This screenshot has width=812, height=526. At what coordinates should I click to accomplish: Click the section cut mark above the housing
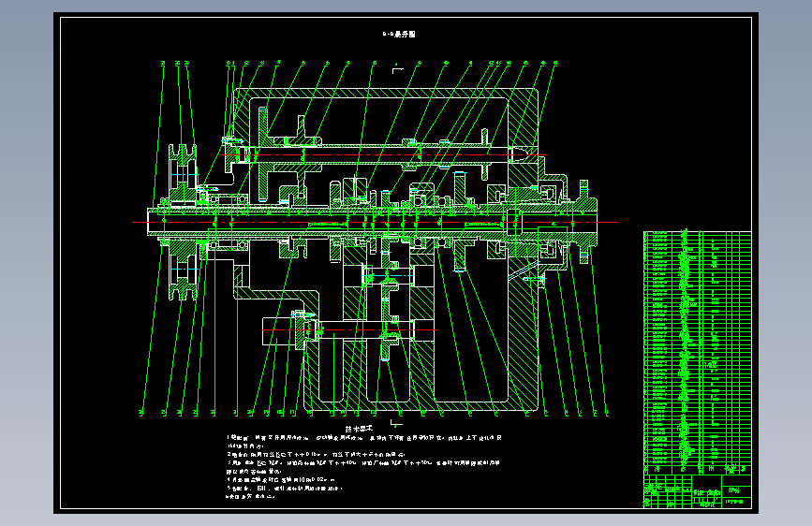[397, 69]
